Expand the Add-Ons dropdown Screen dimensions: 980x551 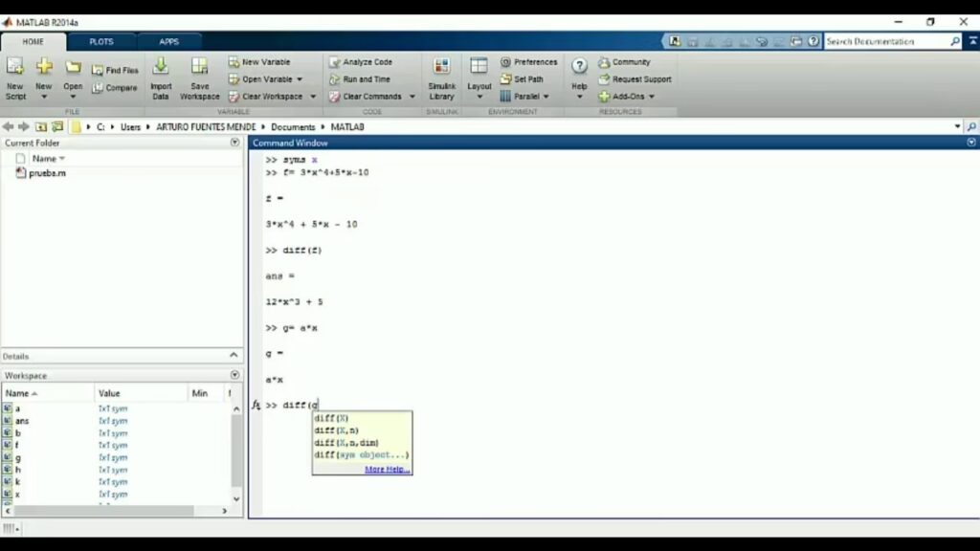(652, 97)
